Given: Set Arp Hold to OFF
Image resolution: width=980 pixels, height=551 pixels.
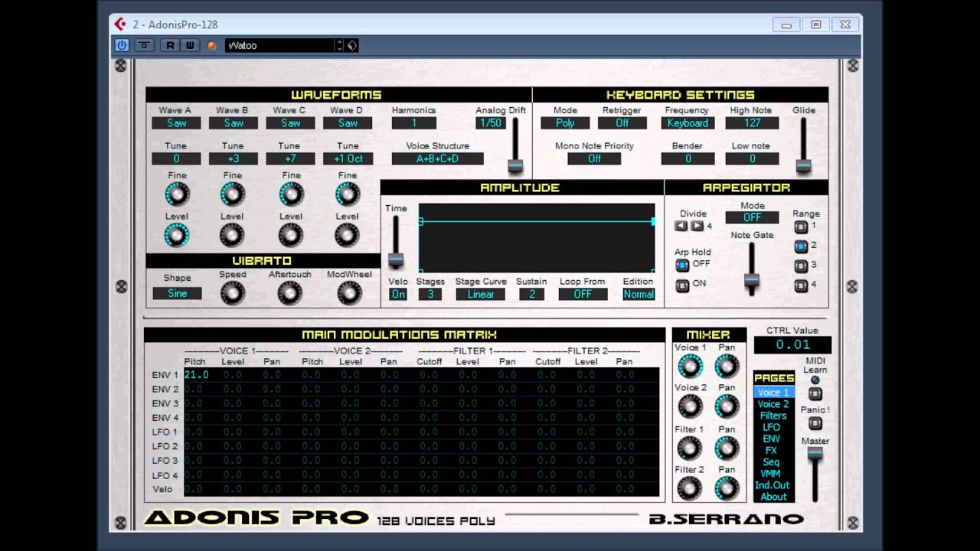Looking at the screenshot, I should tap(682, 265).
